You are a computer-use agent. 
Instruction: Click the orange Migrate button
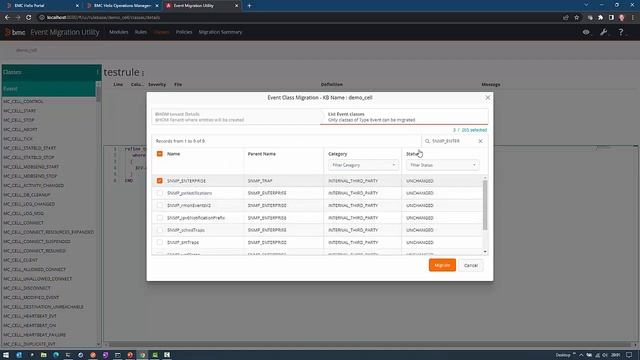click(442, 265)
